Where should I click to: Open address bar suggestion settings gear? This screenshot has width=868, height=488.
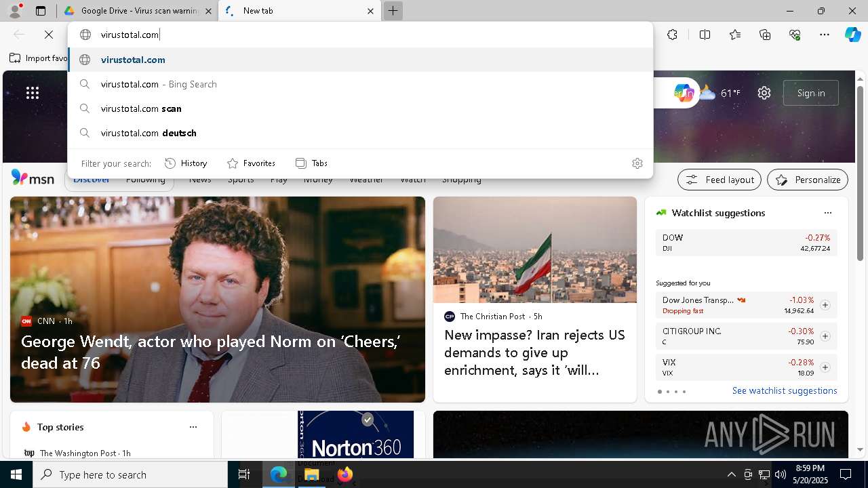pyautogui.click(x=637, y=163)
